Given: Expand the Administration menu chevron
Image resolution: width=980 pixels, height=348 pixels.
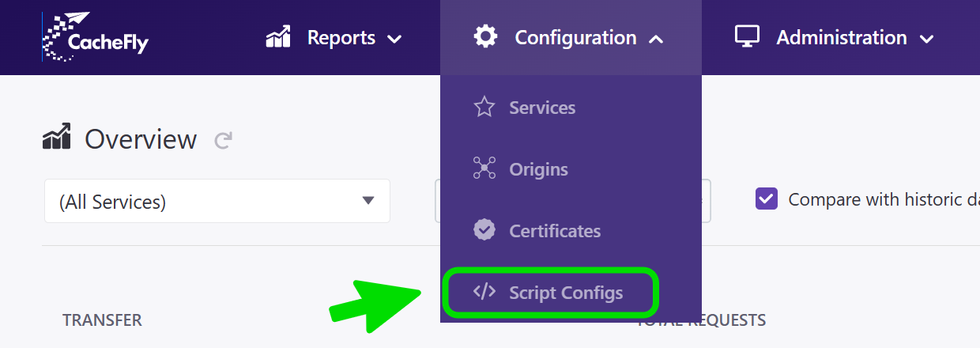Looking at the screenshot, I should point(926,39).
